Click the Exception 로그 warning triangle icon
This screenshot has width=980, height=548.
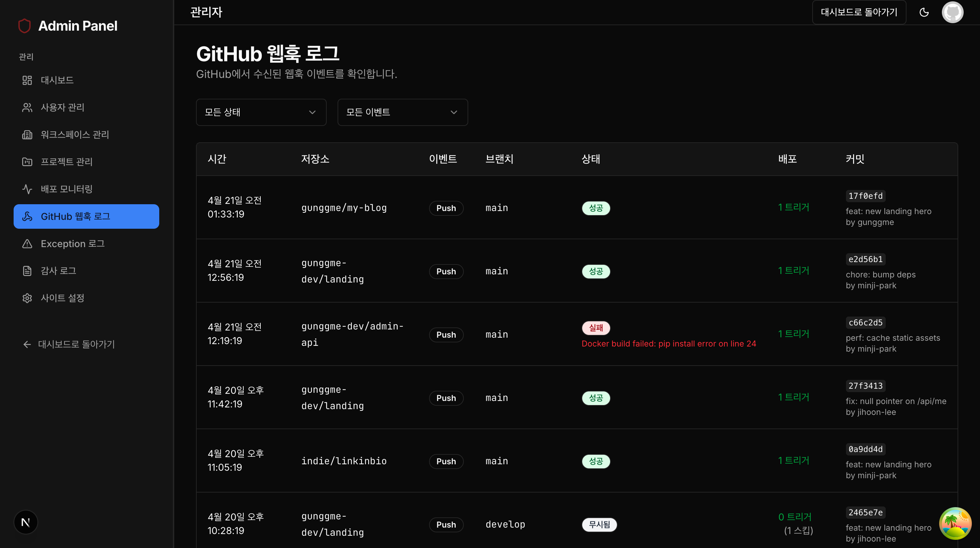(27, 244)
